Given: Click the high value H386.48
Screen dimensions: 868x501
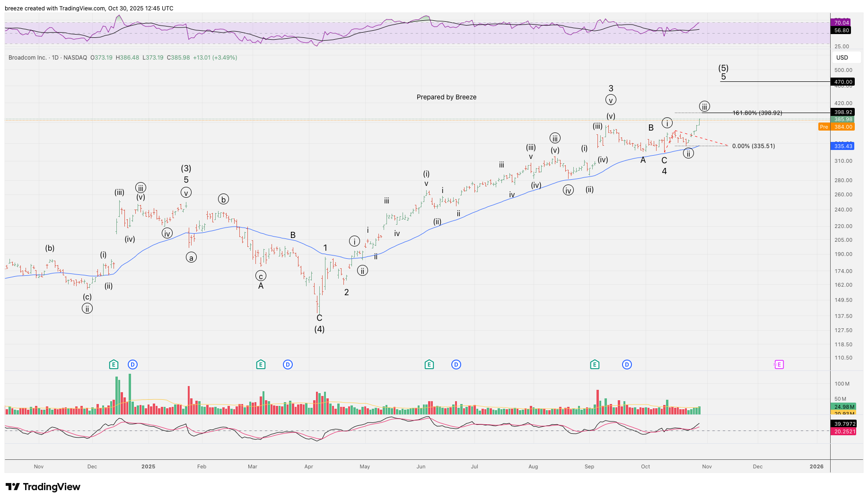Looking at the screenshot, I should point(127,58).
